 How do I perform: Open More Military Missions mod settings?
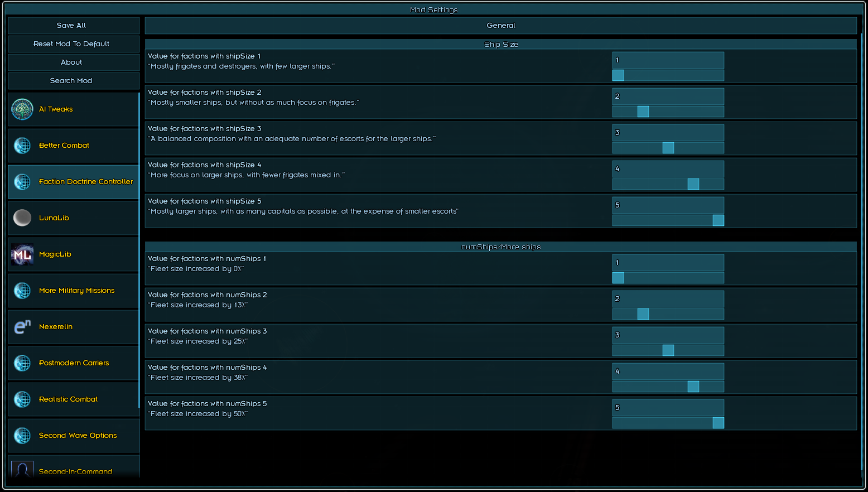[76, 291]
